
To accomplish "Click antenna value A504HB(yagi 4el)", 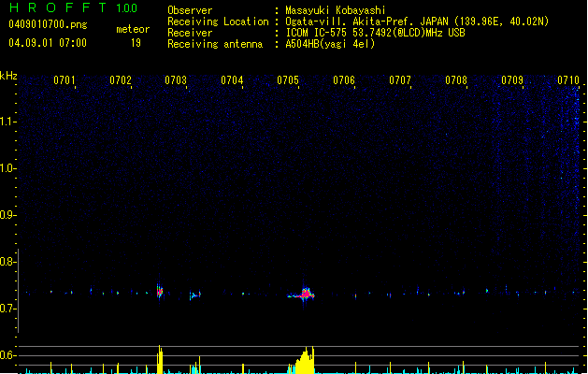I will coord(330,44).
